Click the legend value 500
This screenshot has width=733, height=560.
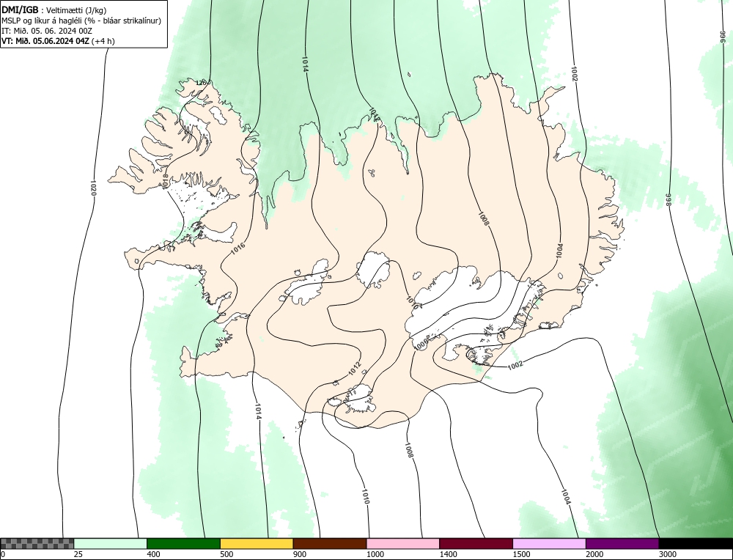coord(226,554)
